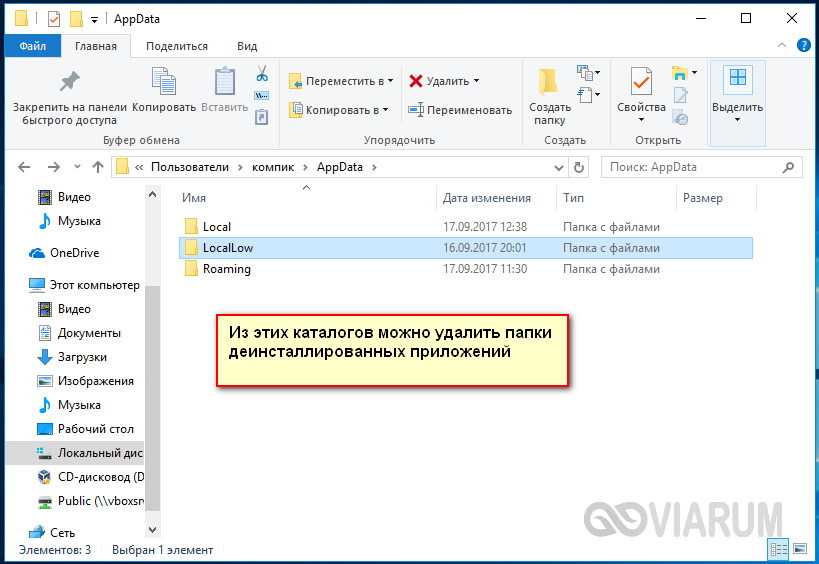Expand address bar history dropdown

pos(558,168)
